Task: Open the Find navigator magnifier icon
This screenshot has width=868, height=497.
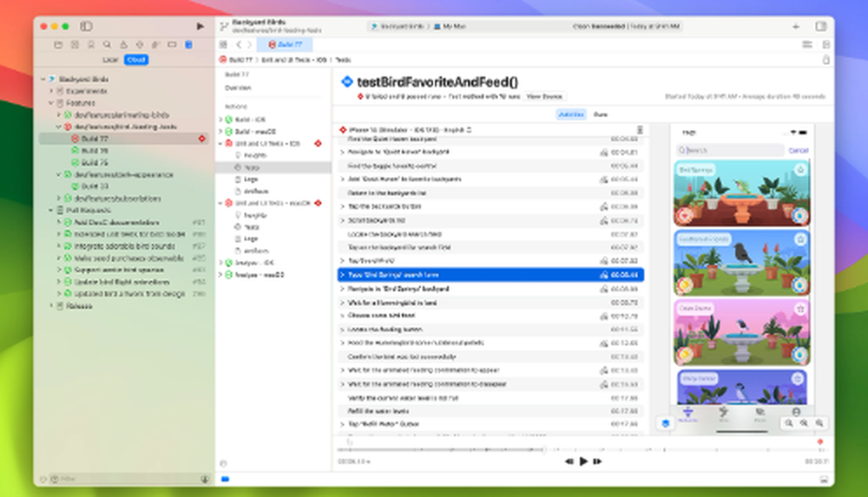Action: click(x=107, y=44)
